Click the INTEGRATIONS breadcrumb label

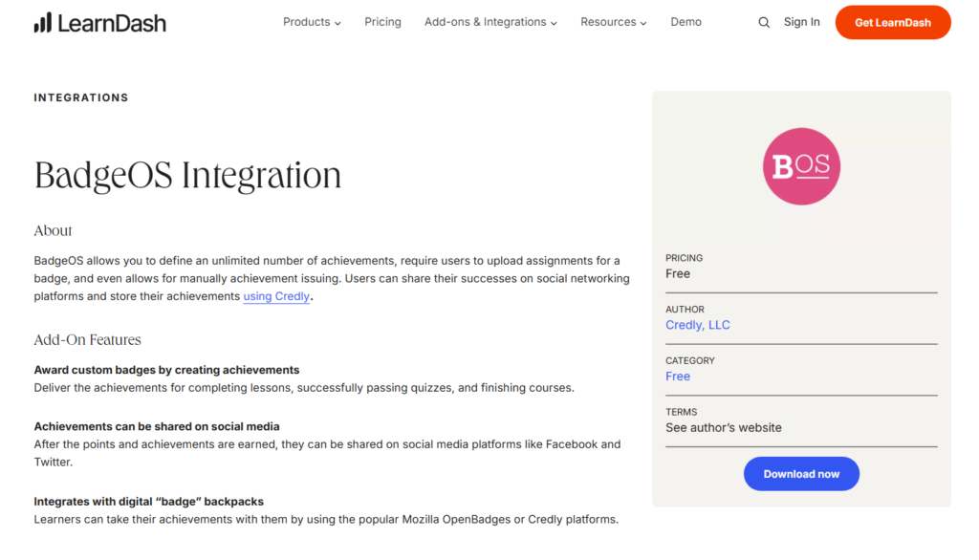[81, 98]
